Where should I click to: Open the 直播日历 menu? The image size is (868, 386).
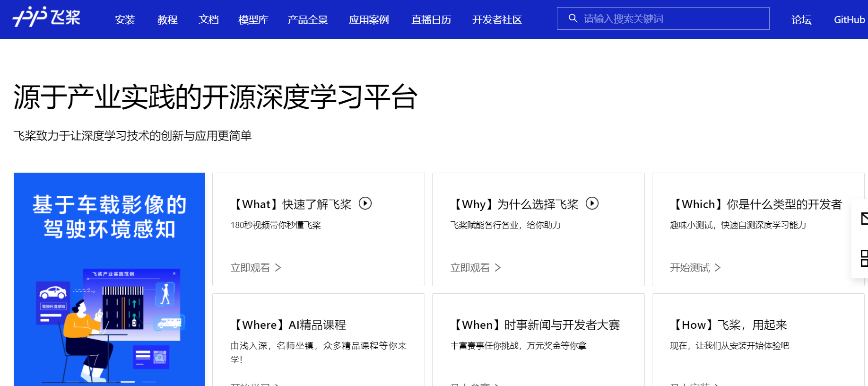pos(431,20)
